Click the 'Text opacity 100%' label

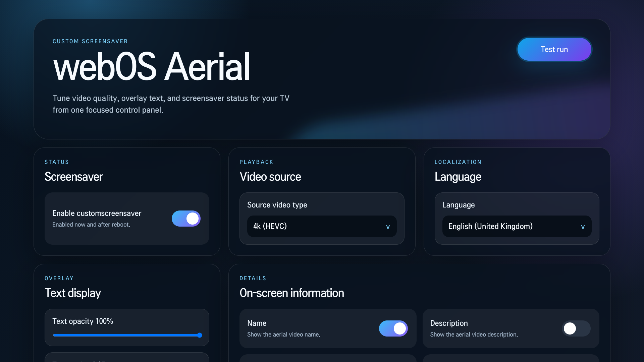pos(83,321)
